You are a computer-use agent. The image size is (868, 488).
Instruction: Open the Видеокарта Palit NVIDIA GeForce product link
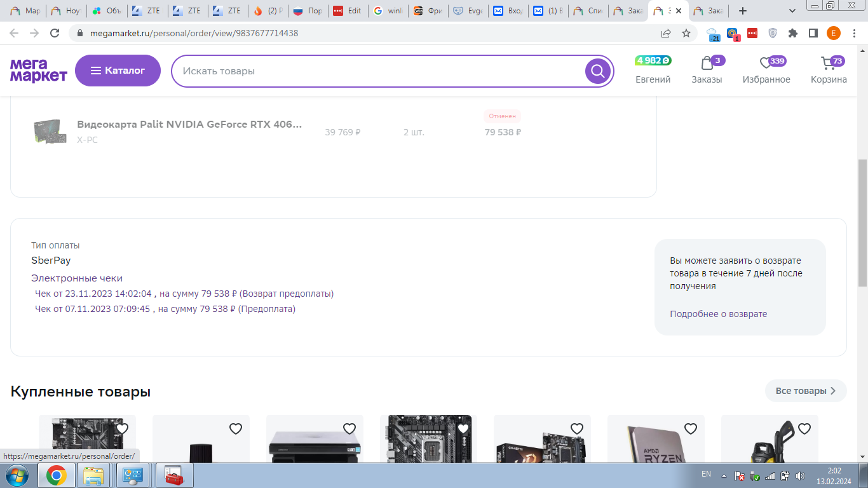189,125
